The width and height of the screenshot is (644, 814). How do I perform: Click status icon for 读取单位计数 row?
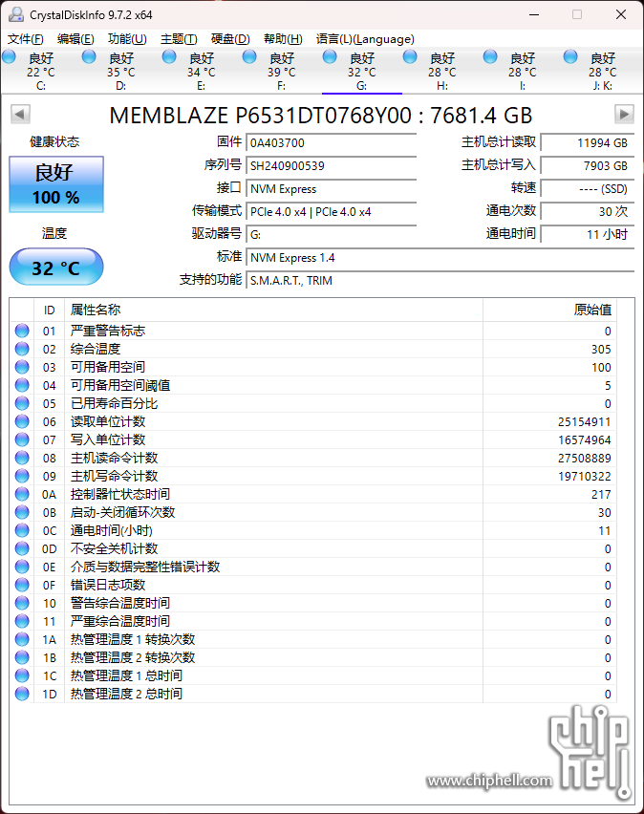point(22,421)
